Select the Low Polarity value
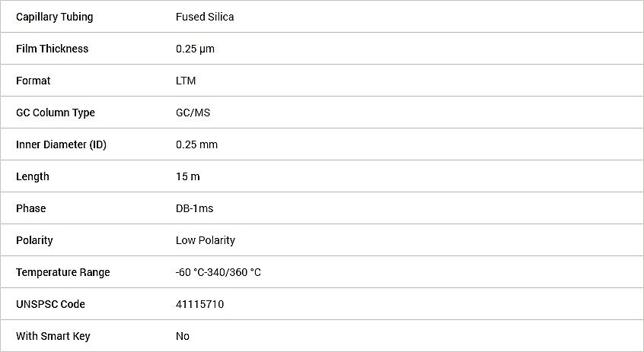This screenshot has width=644, height=352. click(206, 241)
